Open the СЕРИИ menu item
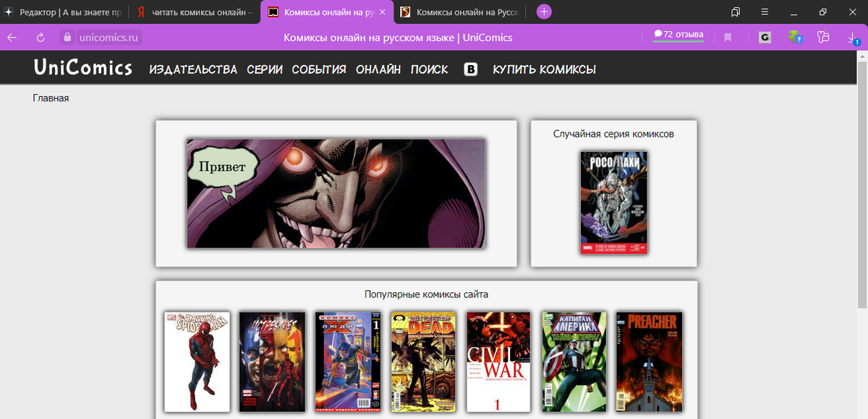The width and height of the screenshot is (868, 419). click(x=265, y=69)
